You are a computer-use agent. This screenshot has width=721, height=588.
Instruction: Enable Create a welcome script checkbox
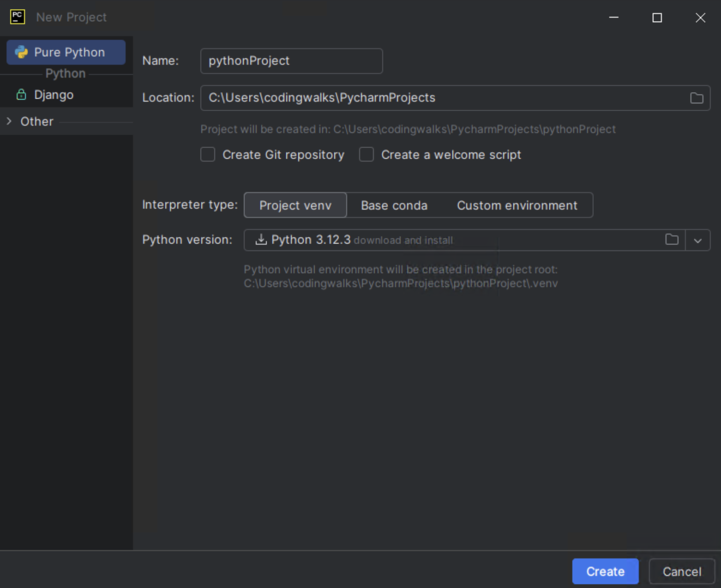(x=367, y=155)
